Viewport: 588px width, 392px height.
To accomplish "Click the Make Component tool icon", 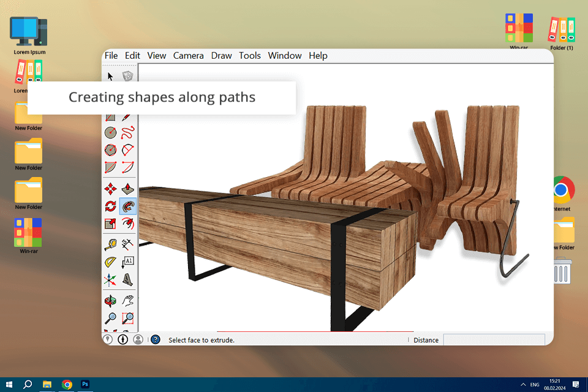I will tap(128, 76).
